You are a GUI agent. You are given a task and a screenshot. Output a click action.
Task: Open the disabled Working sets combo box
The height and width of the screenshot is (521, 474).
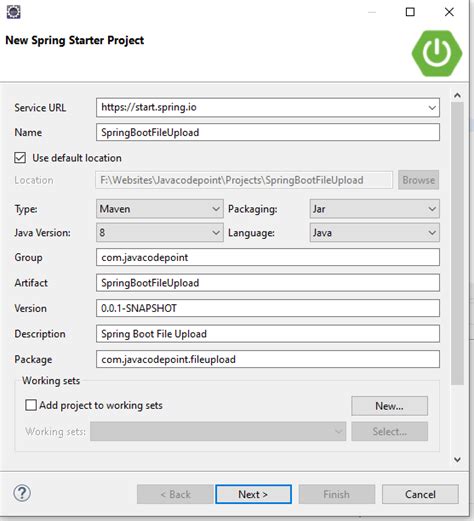pos(218,431)
